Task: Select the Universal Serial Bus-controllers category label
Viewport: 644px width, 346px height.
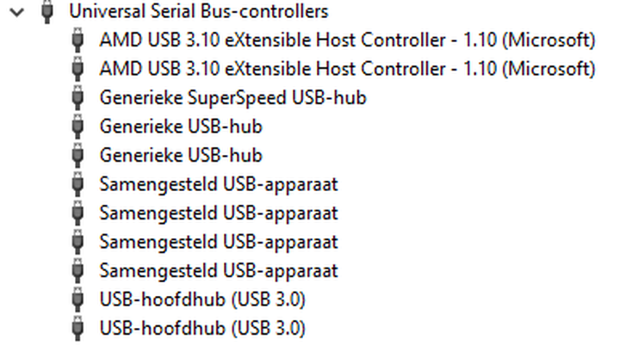Action: tap(199, 11)
